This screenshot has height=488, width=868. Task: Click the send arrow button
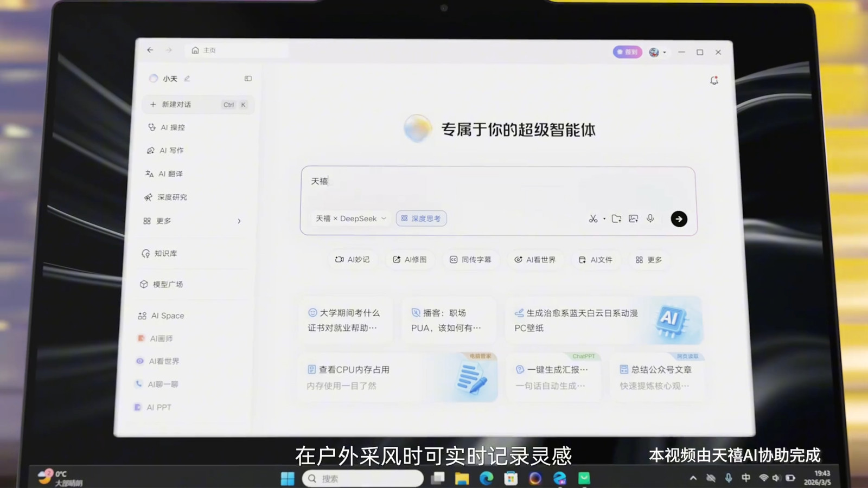point(679,219)
